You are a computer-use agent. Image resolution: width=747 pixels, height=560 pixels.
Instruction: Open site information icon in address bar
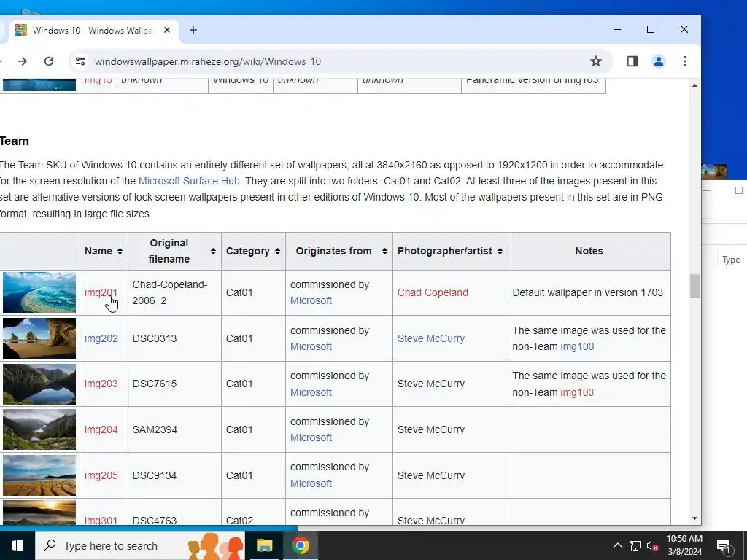pyautogui.click(x=80, y=61)
